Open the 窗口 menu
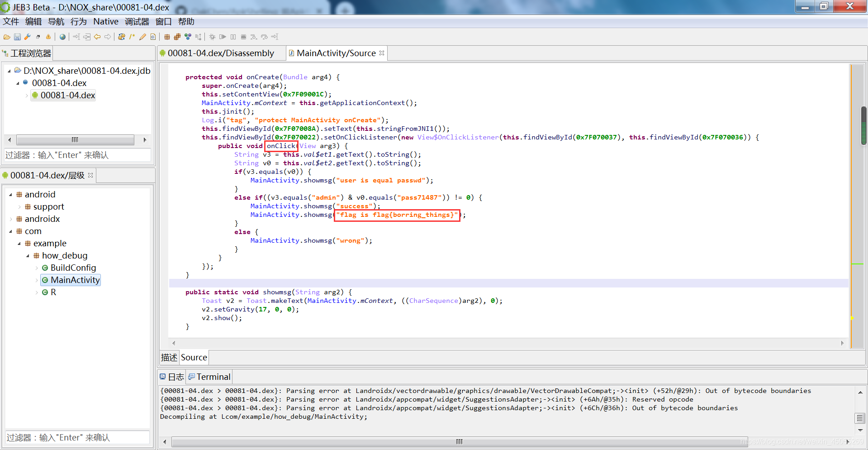This screenshot has width=868, height=450. click(164, 22)
